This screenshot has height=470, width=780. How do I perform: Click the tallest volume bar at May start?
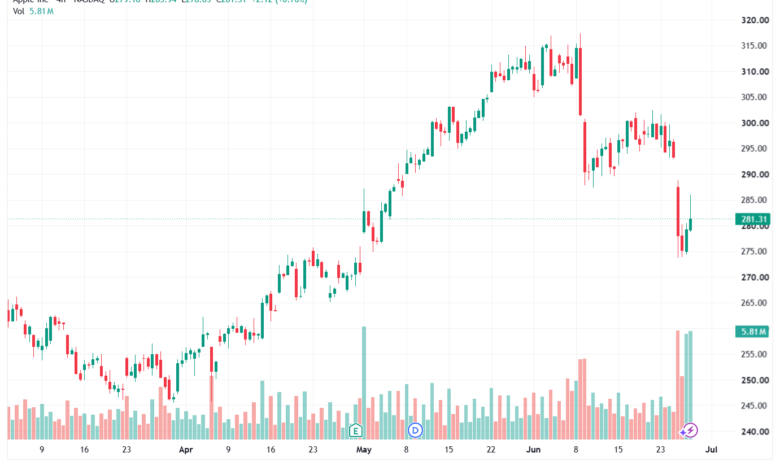point(364,382)
